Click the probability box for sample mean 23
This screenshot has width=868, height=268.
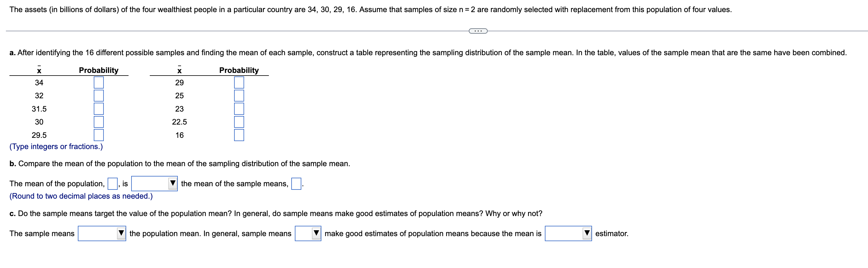coord(239,109)
